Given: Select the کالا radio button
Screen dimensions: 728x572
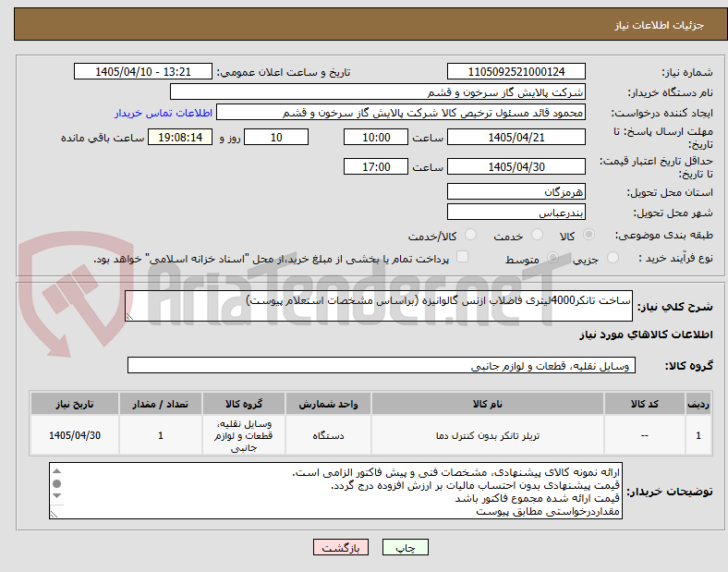Looking at the screenshot, I should pyautogui.click(x=588, y=235).
